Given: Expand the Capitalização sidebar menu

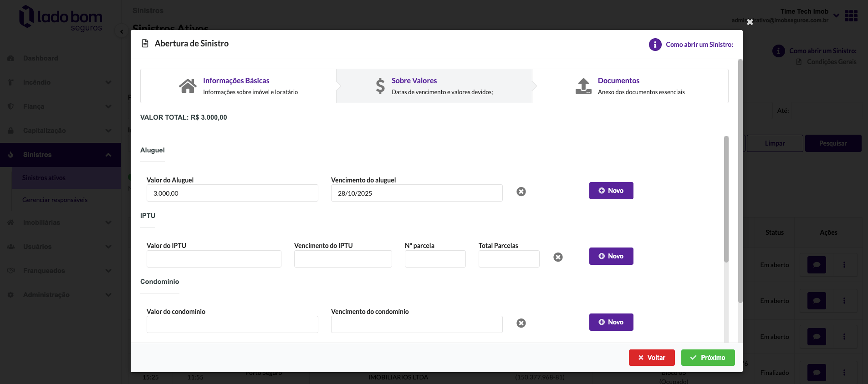Looking at the screenshot, I should point(61,131).
